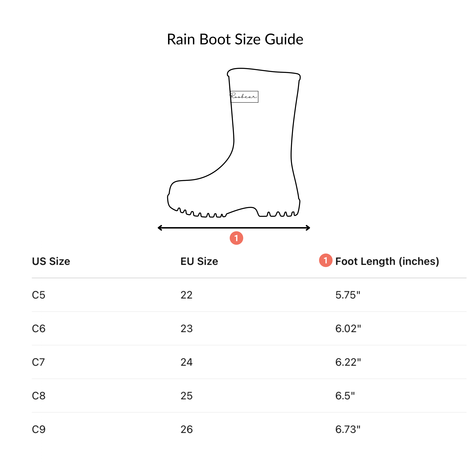
Task: Click the boot outline illustration
Action: tap(234, 143)
